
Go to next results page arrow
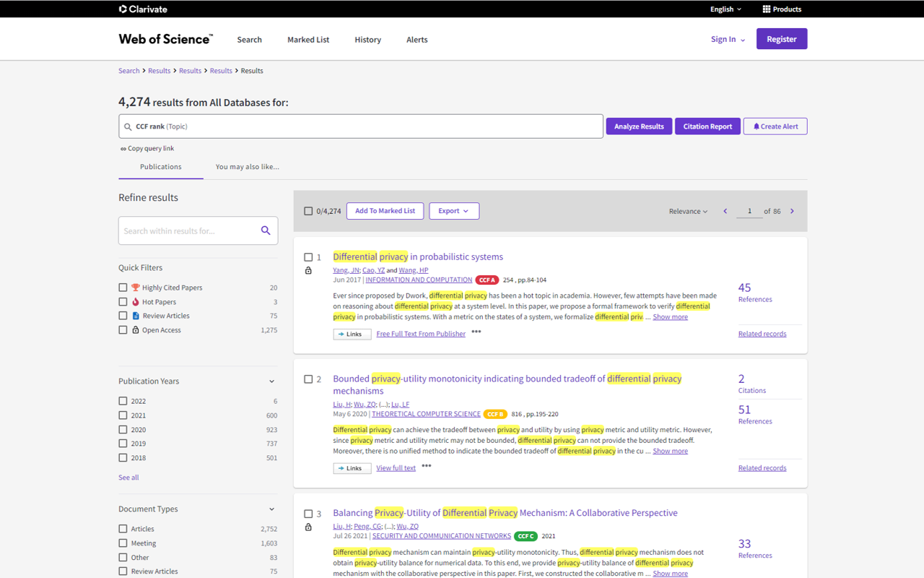point(792,211)
